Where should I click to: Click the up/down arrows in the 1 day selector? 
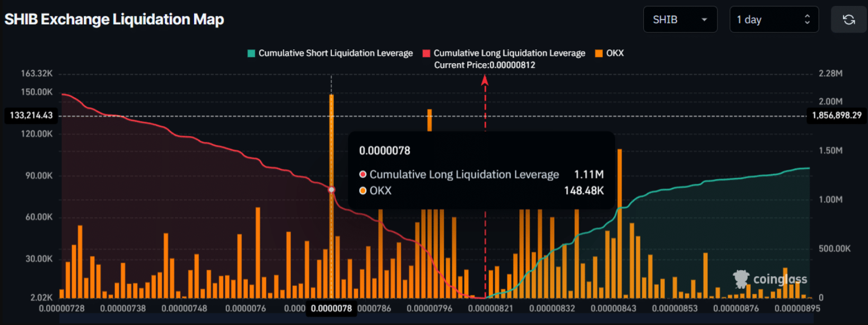point(807,20)
